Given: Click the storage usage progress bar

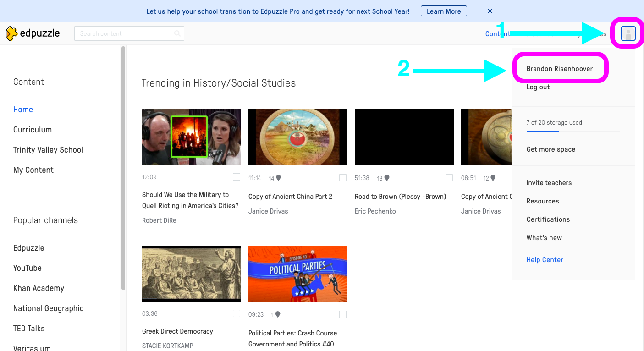Looking at the screenshot, I should pyautogui.click(x=573, y=132).
